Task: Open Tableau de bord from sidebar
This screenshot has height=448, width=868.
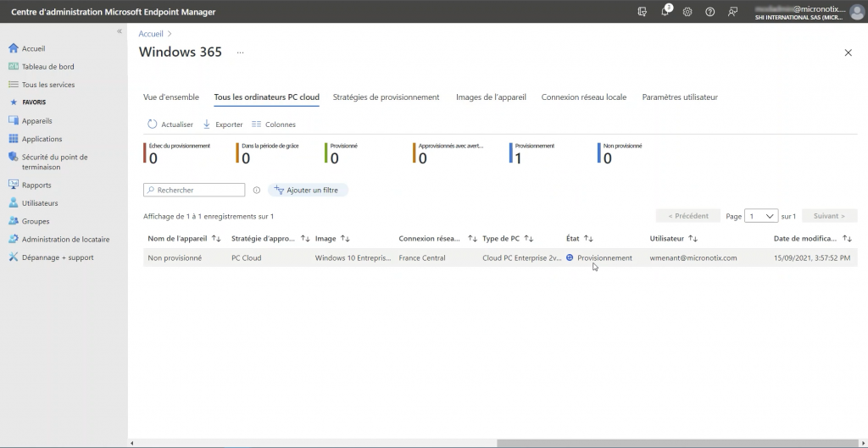Action: click(47, 66)
